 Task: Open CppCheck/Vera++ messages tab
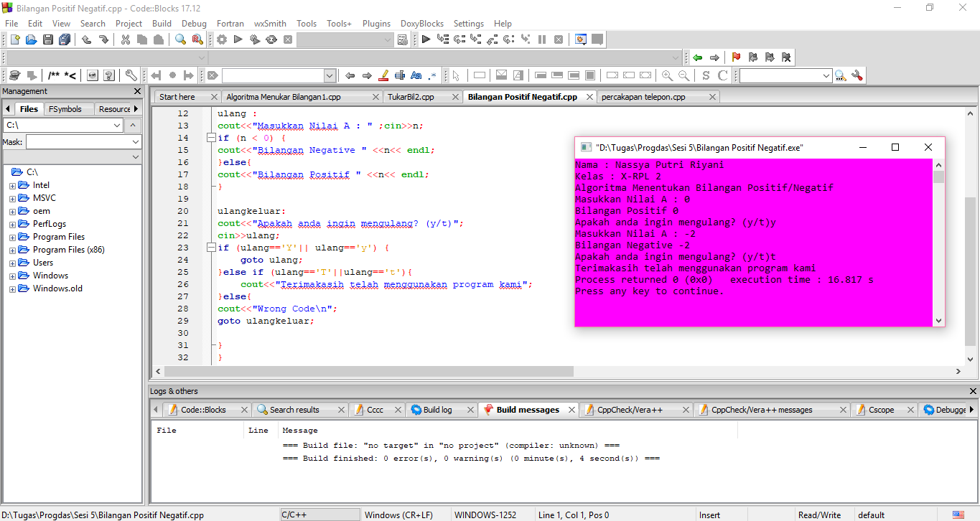point(762,410)
